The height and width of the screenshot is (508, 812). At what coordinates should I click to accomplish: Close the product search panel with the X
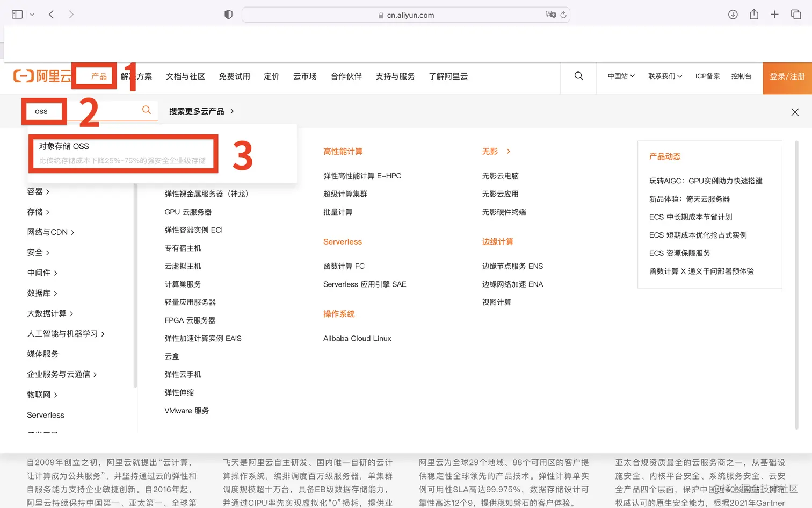tap(795, 112)
